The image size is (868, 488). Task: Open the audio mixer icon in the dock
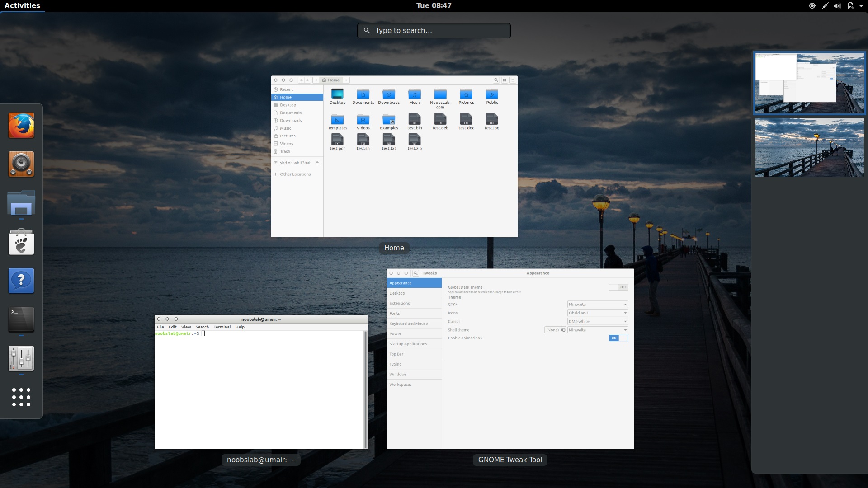coord(21,358)
